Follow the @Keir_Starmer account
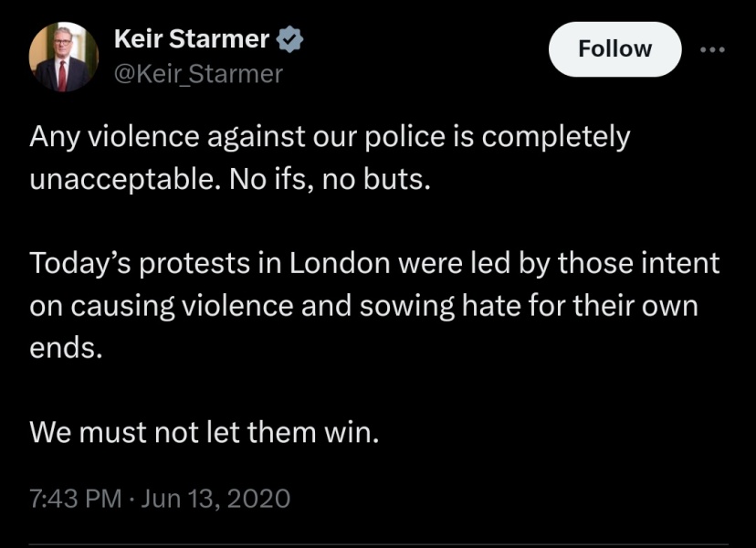756x548 pixels. 614,48
